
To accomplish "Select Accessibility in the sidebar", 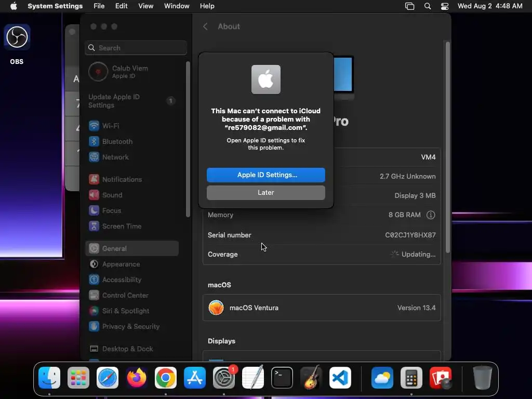I will [x=132, y=280].
